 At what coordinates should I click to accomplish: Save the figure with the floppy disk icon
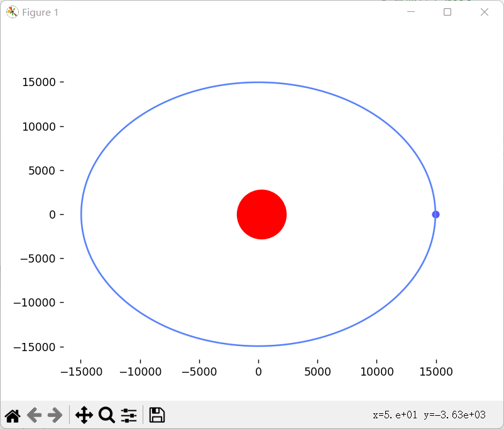pyautogui.click(x=156, y=415)
